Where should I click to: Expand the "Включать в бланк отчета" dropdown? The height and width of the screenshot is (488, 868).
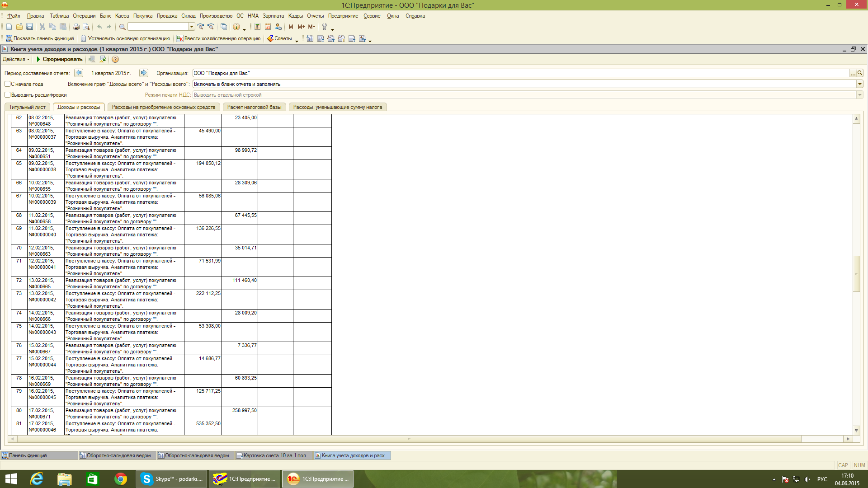click(859, 84)
